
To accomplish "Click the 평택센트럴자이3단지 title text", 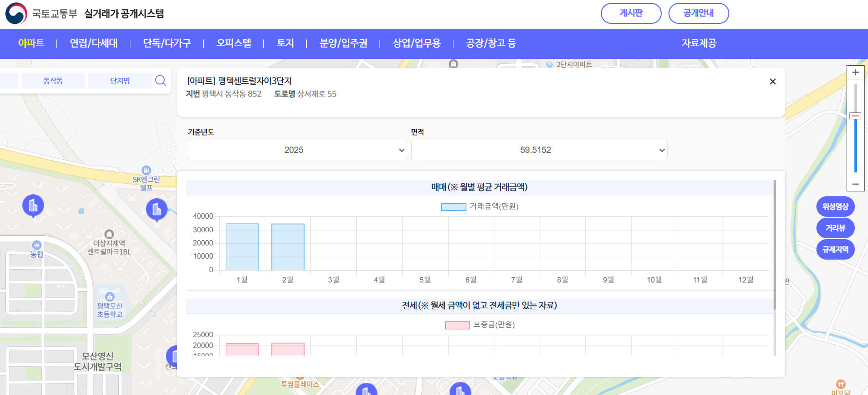I will tap(255, 81).
